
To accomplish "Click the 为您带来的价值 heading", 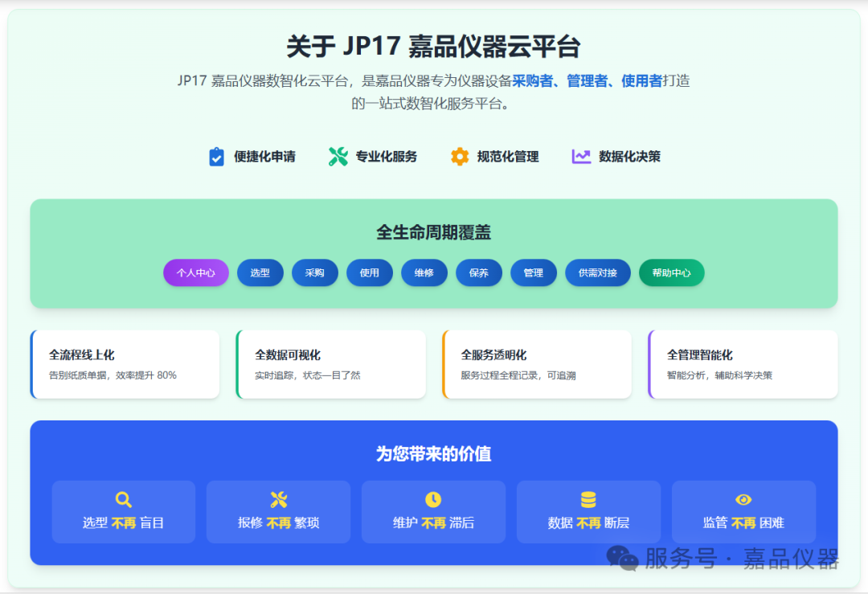I will coord(434,454).
